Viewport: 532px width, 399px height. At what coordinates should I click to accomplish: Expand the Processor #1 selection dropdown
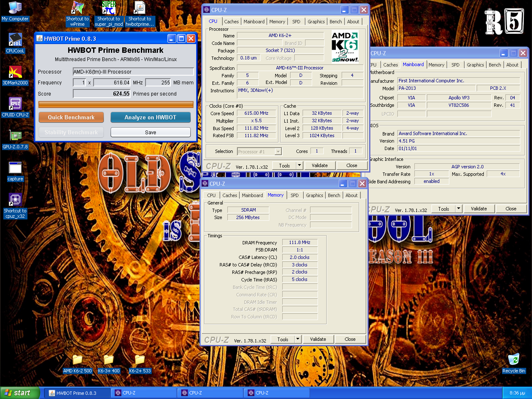[278, 152]
